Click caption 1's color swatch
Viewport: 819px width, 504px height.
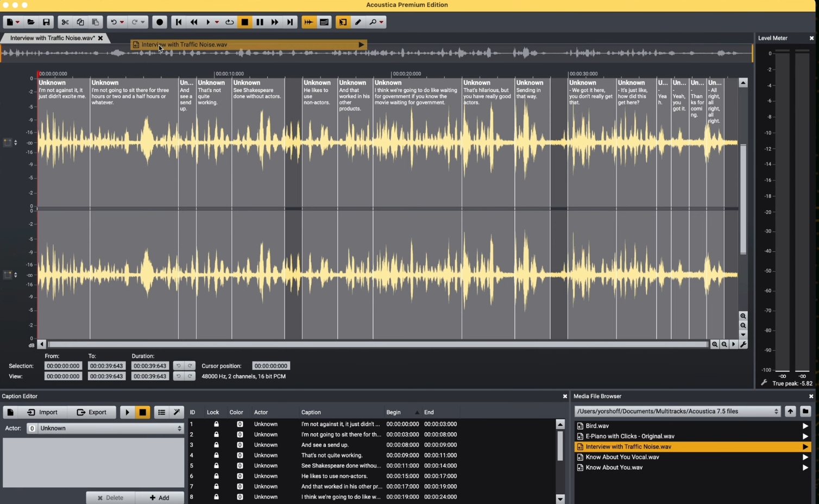coord(240,424)
